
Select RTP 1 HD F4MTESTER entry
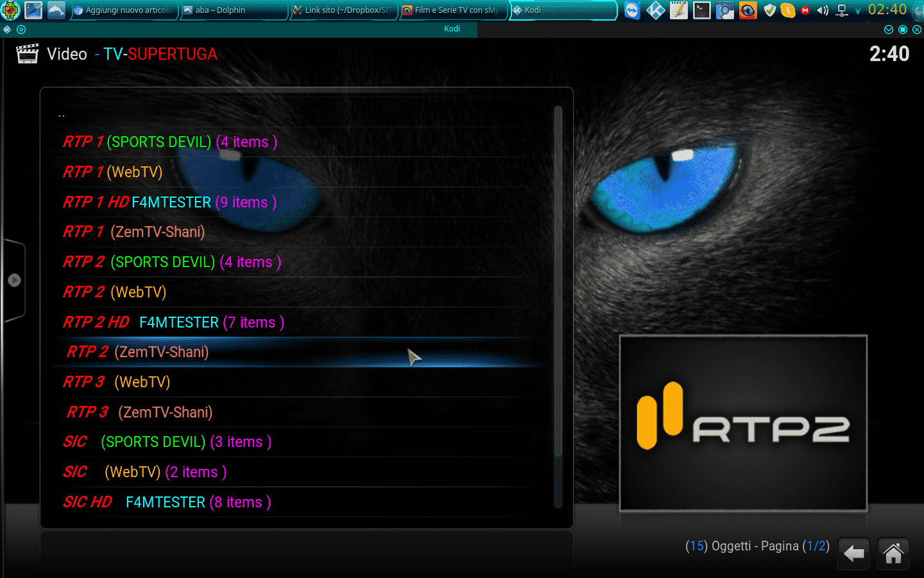click(169, 202)
